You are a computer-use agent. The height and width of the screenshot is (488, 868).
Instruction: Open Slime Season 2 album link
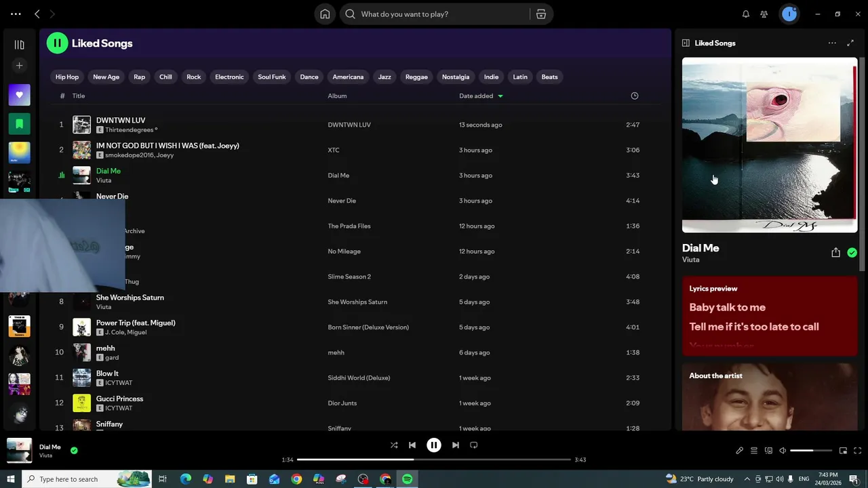(349, 277)
